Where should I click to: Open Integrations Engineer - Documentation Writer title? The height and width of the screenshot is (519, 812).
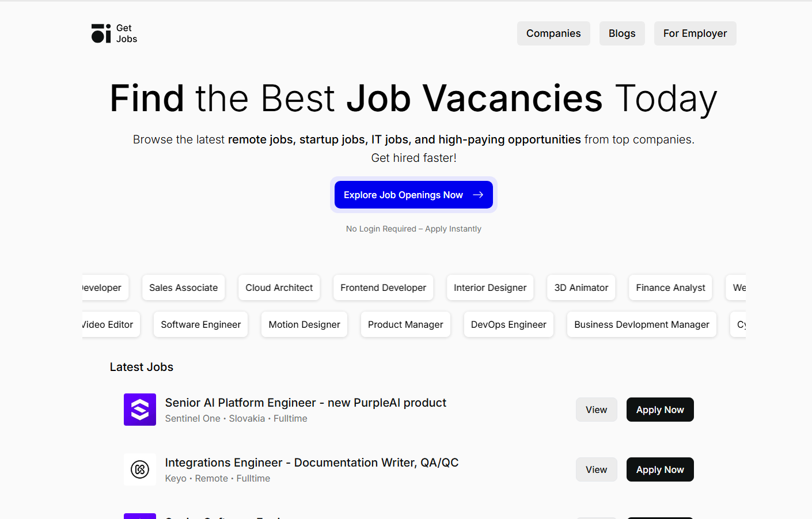point(312,463)
